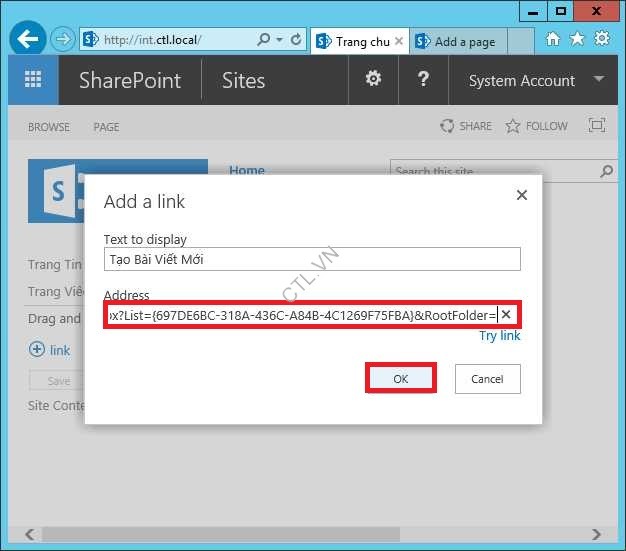Click the settings gear in SharePoint header
Screen dimensions: 626x551
(373, 80)
